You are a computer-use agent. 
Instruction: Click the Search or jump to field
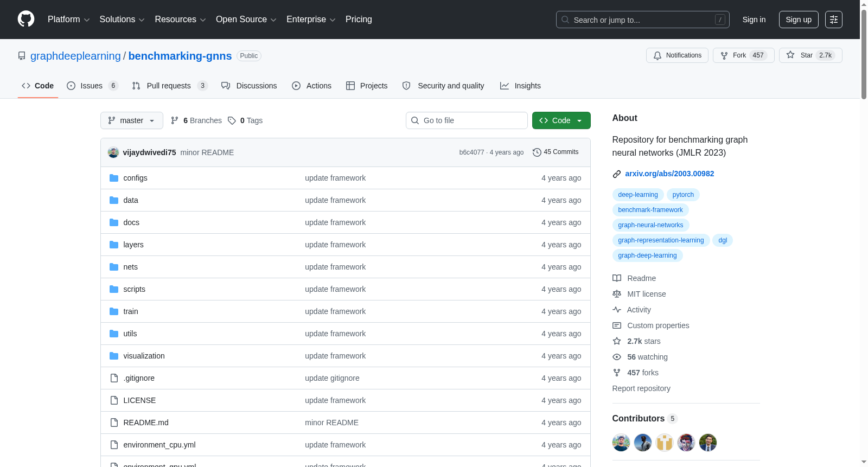(642, 20)
